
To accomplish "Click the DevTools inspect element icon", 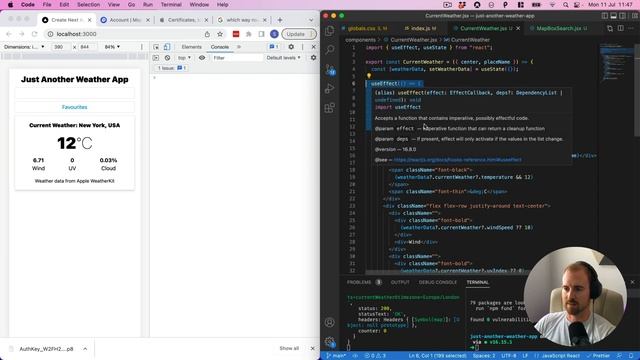I will click(156, 47).
